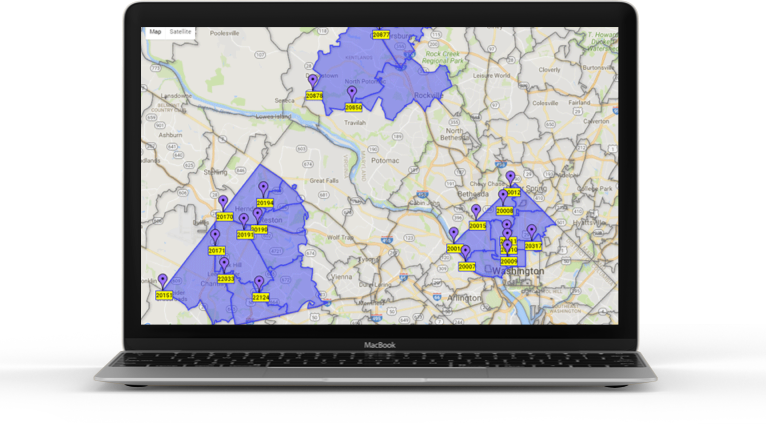
Task: Click the Potomac place label
Action: click(385, 161)
